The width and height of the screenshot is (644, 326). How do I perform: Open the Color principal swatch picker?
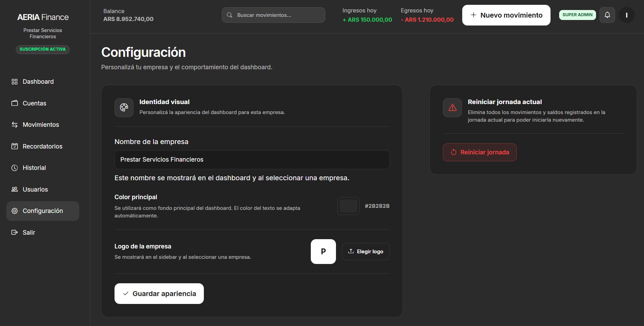point(348,206)
